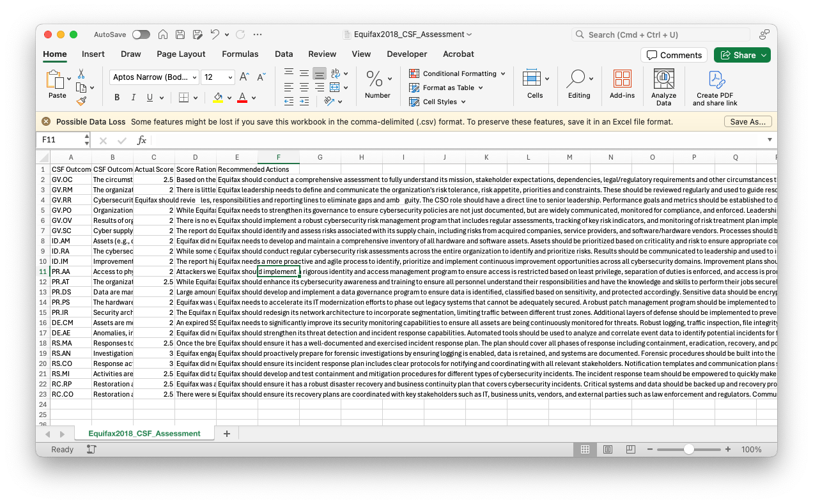Click the Save icon in title bar
This screenshot has height=504, width=813.
[180, 34]
